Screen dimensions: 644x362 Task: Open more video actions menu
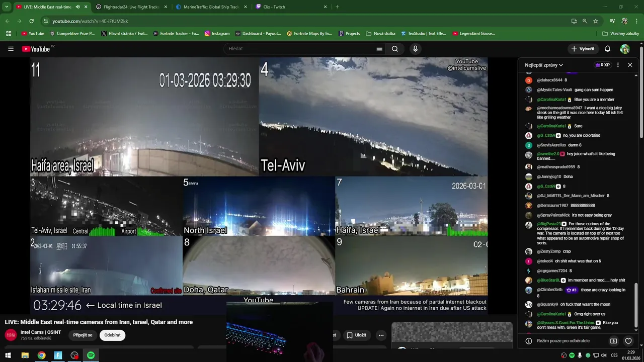coord(381,335)
